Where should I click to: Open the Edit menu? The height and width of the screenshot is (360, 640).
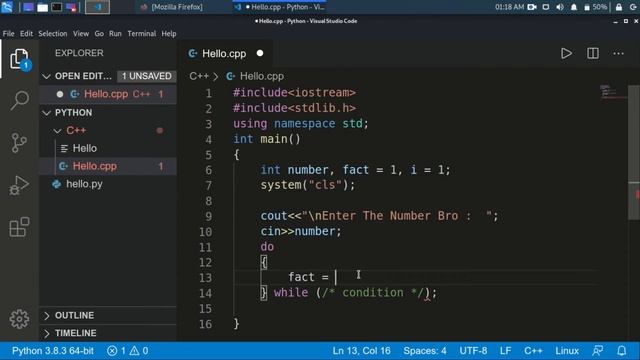point(26,33)
